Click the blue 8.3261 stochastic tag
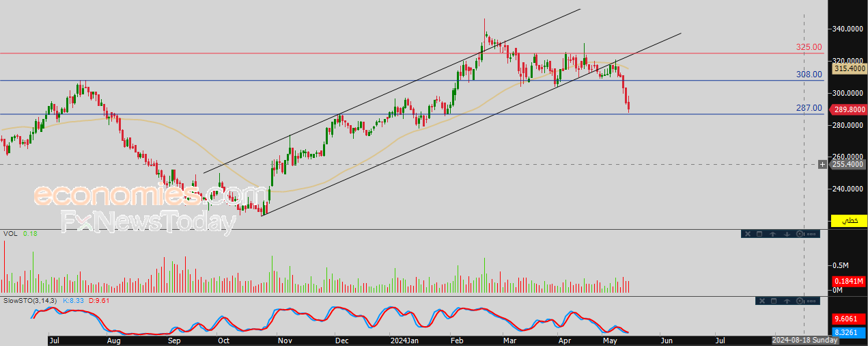 [x=850, y=332]
